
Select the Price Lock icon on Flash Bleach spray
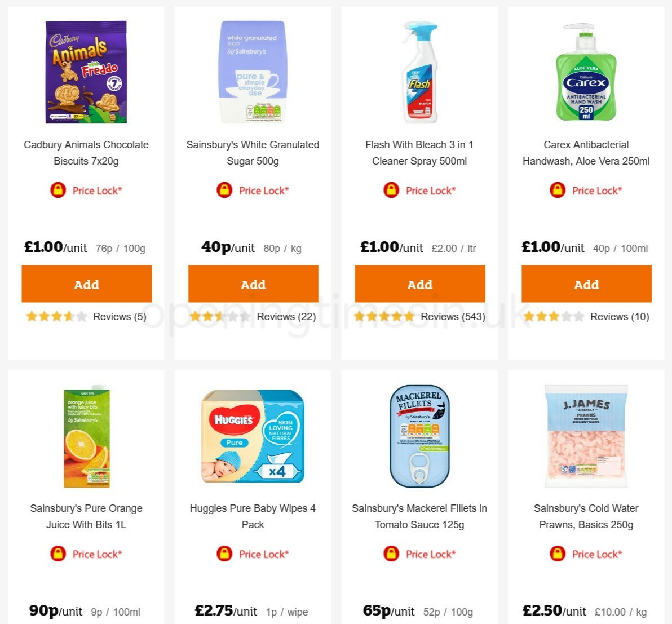tap(391, 191)
